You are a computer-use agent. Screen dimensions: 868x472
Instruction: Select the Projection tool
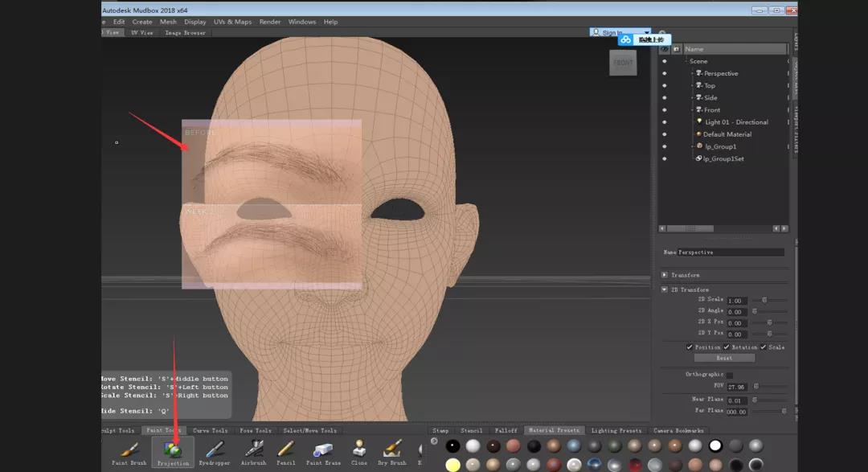tap(173, 451)
